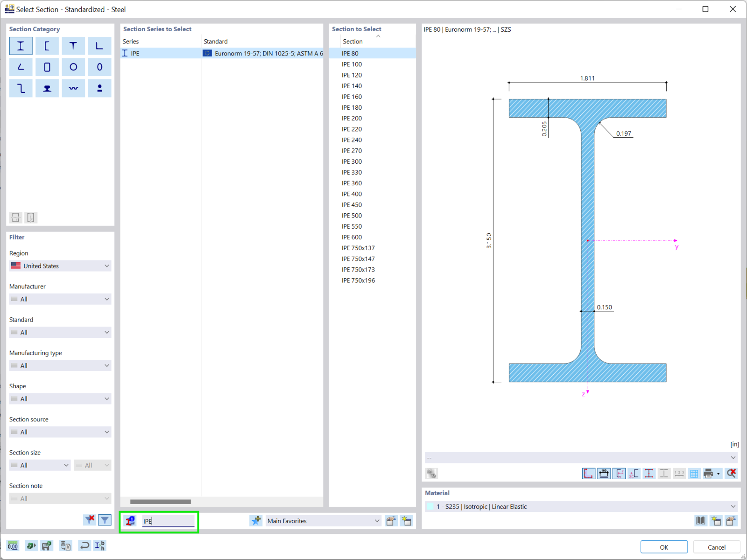Open the preview display mode dropdown
The image size is (747, 560).
pos(581,457)
